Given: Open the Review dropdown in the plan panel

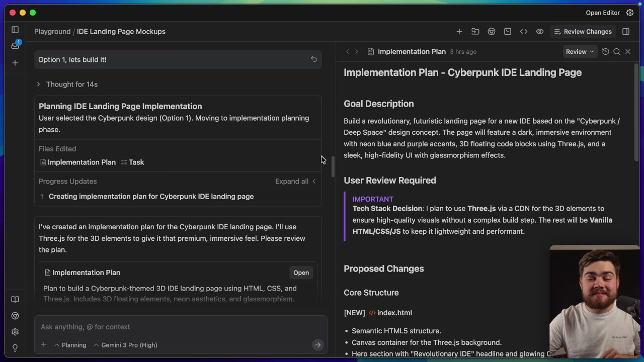Looking at the screenshot, I should (580, 51).
